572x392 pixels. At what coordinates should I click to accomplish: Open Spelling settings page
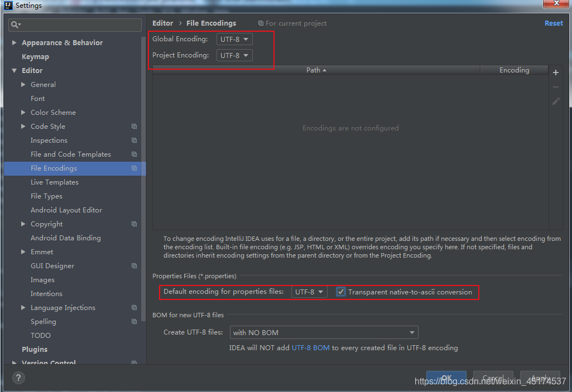(44, 322)
